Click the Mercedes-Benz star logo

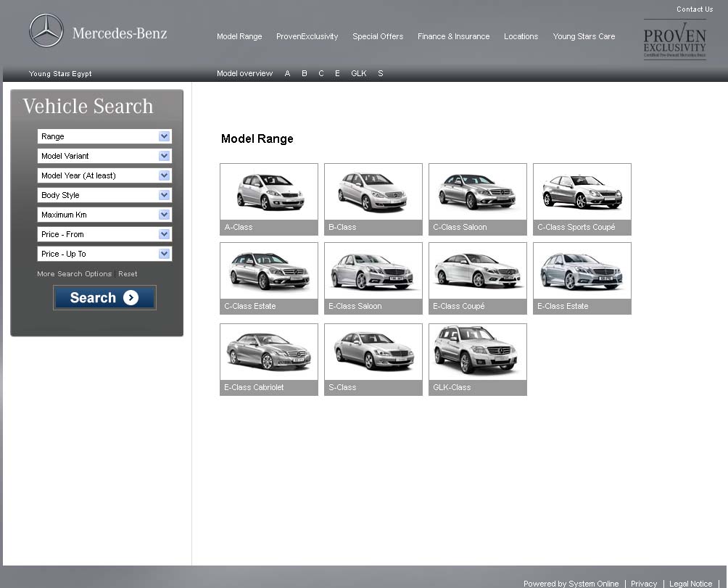[46, 30]
